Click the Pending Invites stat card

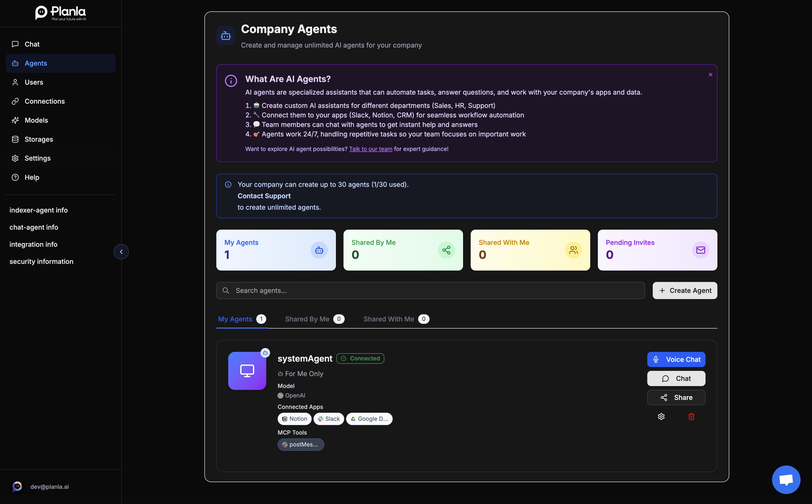click(657, 250)
